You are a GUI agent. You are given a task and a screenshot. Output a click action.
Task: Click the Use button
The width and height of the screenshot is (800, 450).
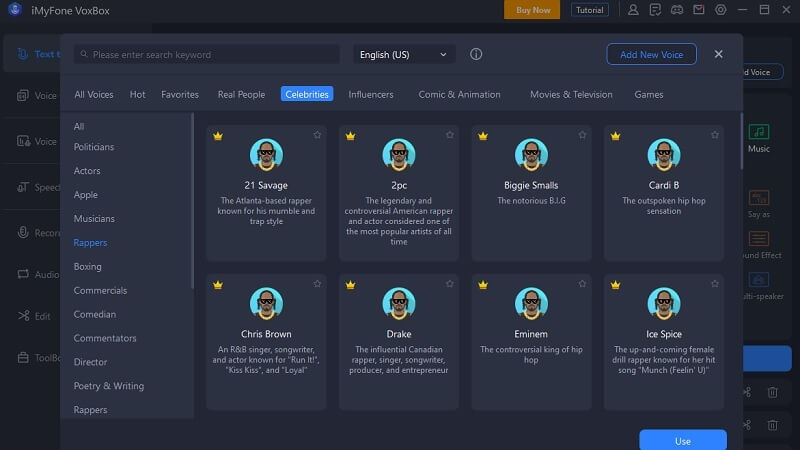click(x=683, y=440)
